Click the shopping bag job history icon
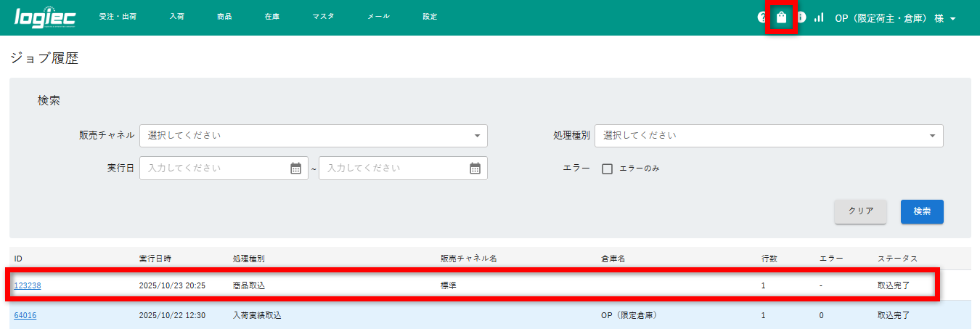 pyautogui.click(x=781, y=17)
